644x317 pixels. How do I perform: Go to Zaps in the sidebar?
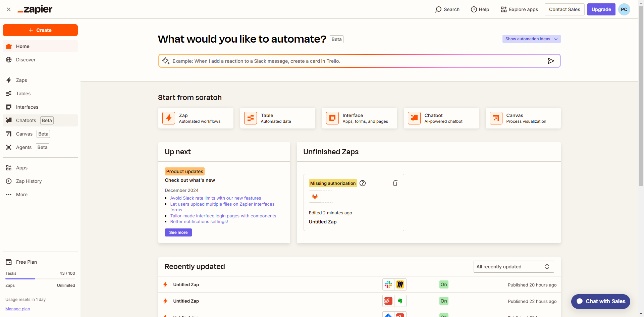click(x=21, y=80)
